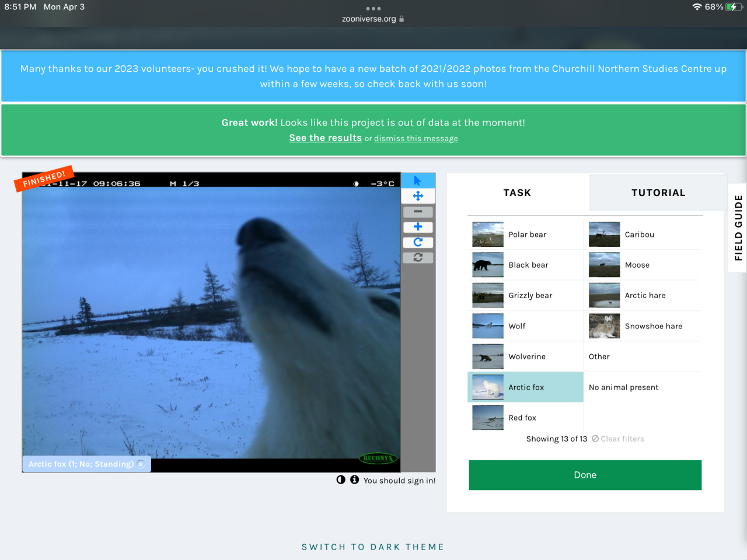The height and width of the screenshot is (560, 747).
Task: Toggle invert image contrast icon
Action: coord(341,480)
